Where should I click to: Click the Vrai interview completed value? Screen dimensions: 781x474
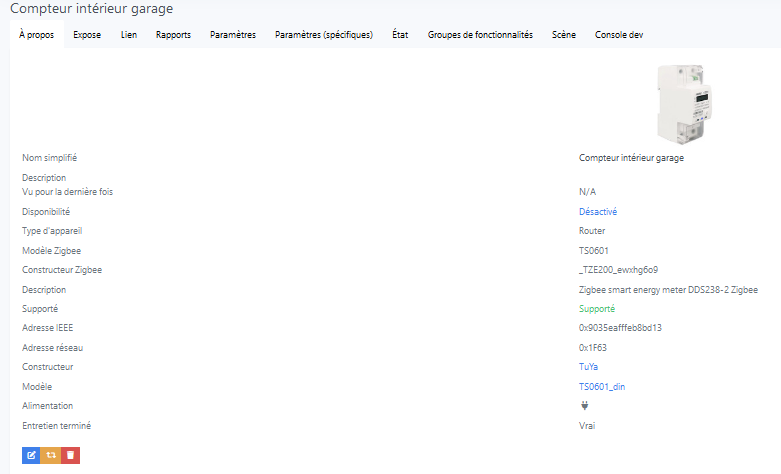pyautogui.click(x=587, y=426)
